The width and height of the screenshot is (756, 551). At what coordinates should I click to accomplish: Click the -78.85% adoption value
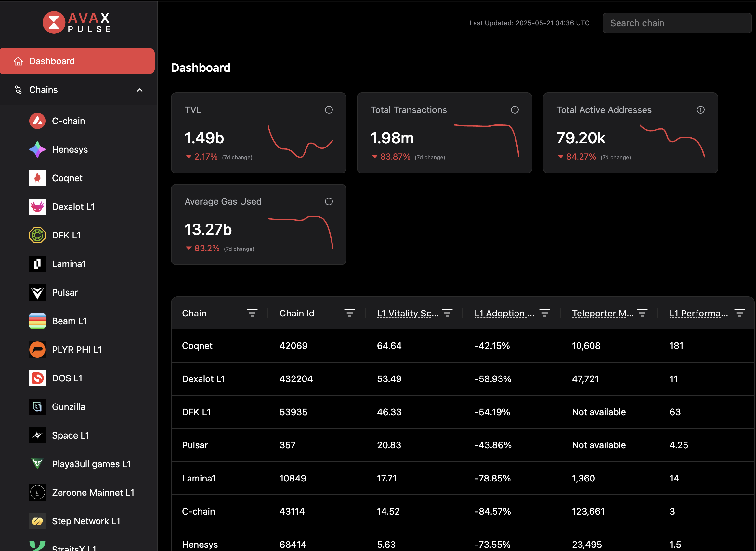[492, 478]
